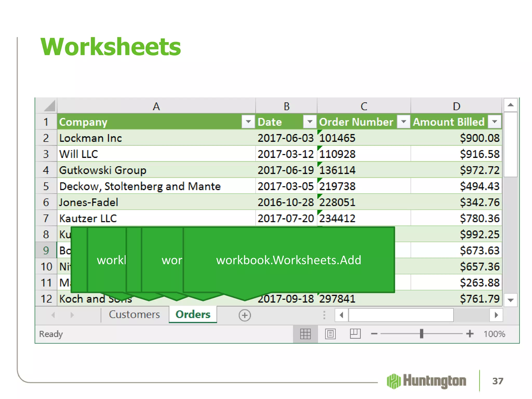Screen dimensions: 532x399
Task: Click the $972.72 amount cell
Action: (x=456, y=170)
